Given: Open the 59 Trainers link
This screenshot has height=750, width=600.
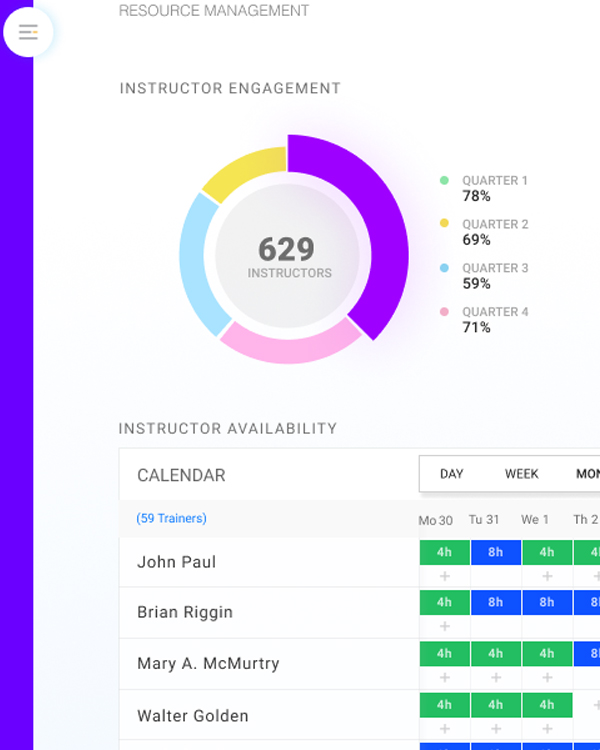Looking at the screenshot, I should click(x=171, y=519).
